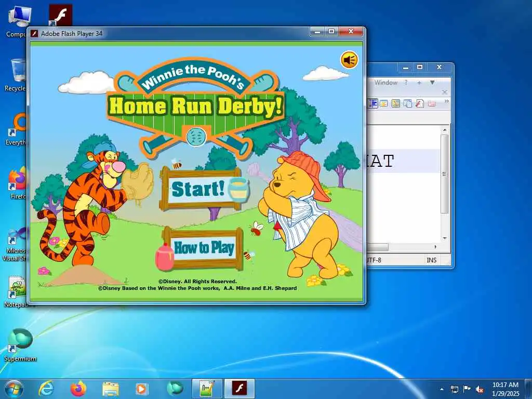
Task: Click the Document Map icon in Notepad++ toolbar
Action: [384, 103]
